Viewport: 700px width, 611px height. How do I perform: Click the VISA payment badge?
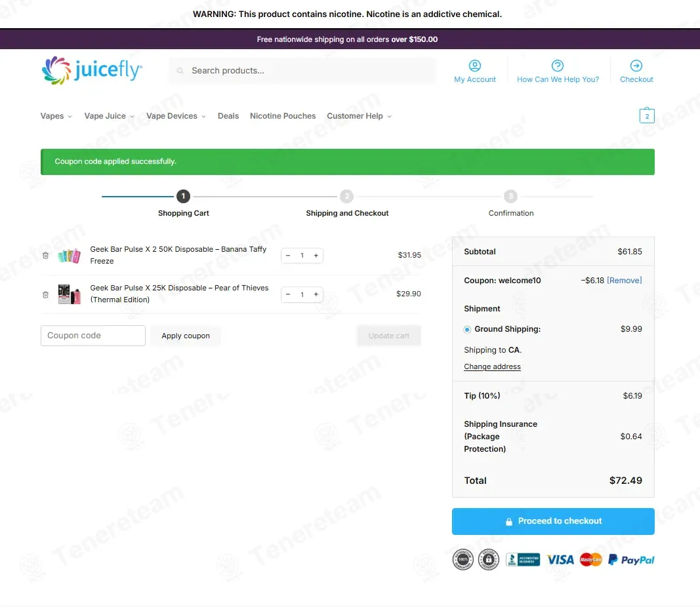[560, 560]
